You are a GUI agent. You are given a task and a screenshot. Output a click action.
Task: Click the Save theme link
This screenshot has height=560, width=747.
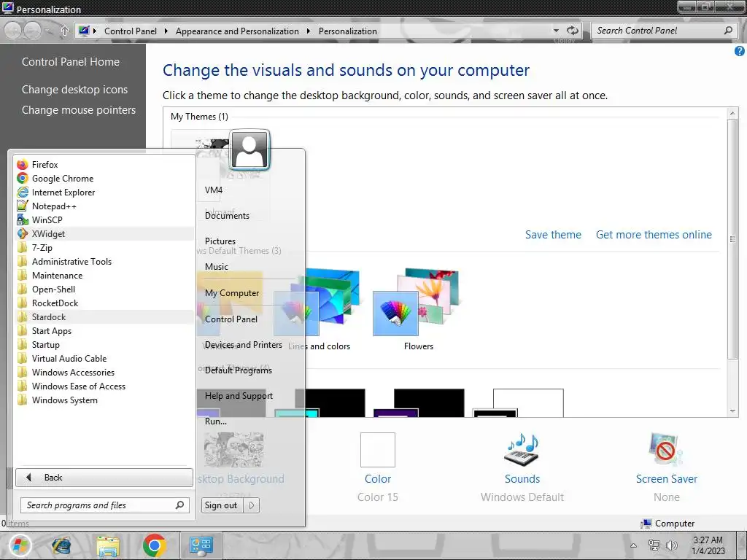coord(553,235)
